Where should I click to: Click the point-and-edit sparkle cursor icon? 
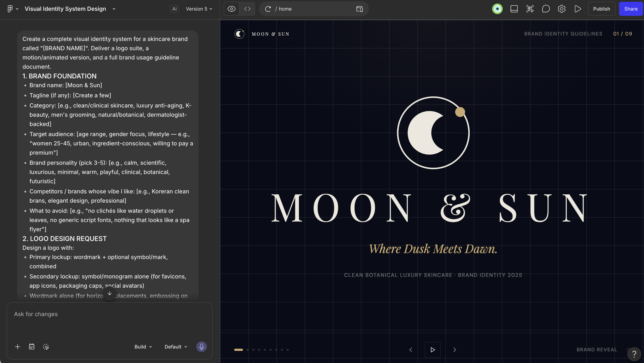tap(46, 347)
